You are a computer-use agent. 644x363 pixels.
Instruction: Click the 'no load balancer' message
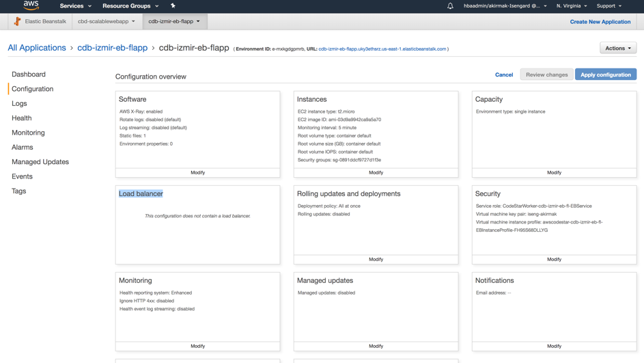[x=197, y=216]
